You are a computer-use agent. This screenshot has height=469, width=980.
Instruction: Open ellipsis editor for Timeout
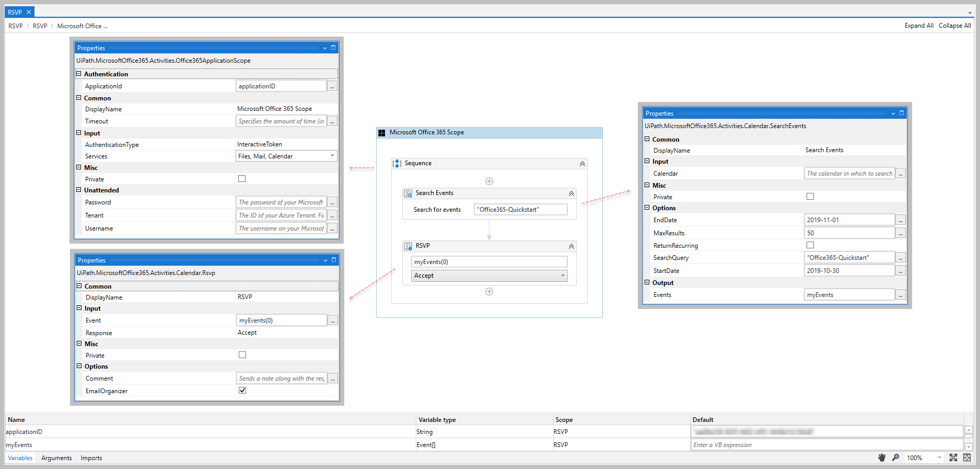pyautogui.click(x=332, y=121)
